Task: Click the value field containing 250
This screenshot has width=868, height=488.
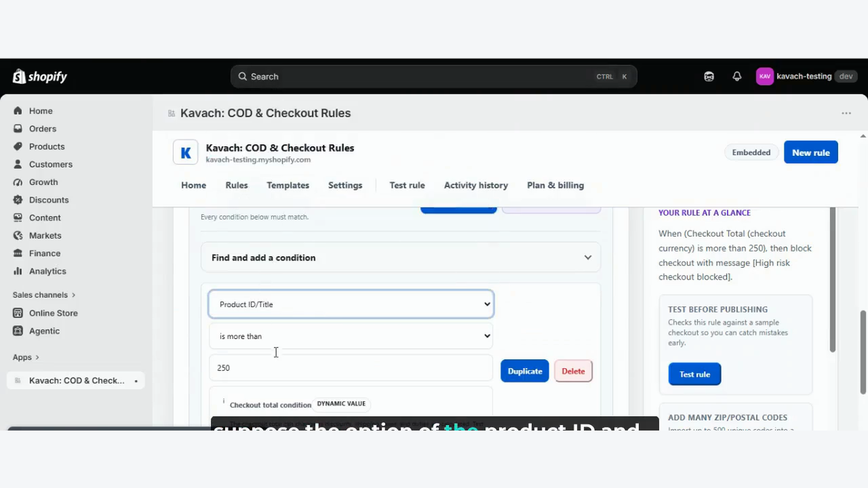Action: point(351,368)
